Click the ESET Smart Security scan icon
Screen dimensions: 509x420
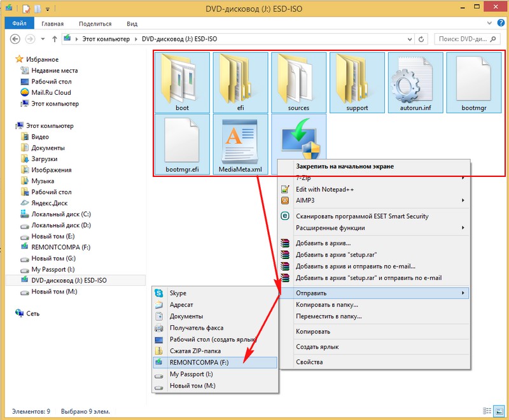click(x=284, y=216)
